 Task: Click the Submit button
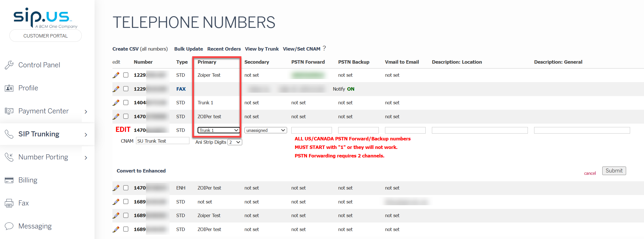pyautogui.click(x=614, y=171)
